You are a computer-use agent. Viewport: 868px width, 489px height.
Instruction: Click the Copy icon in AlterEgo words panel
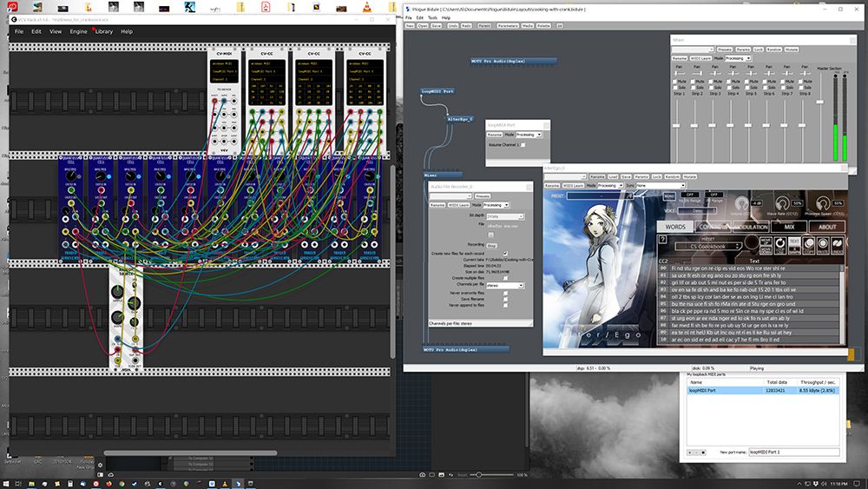tap(809, 245)
